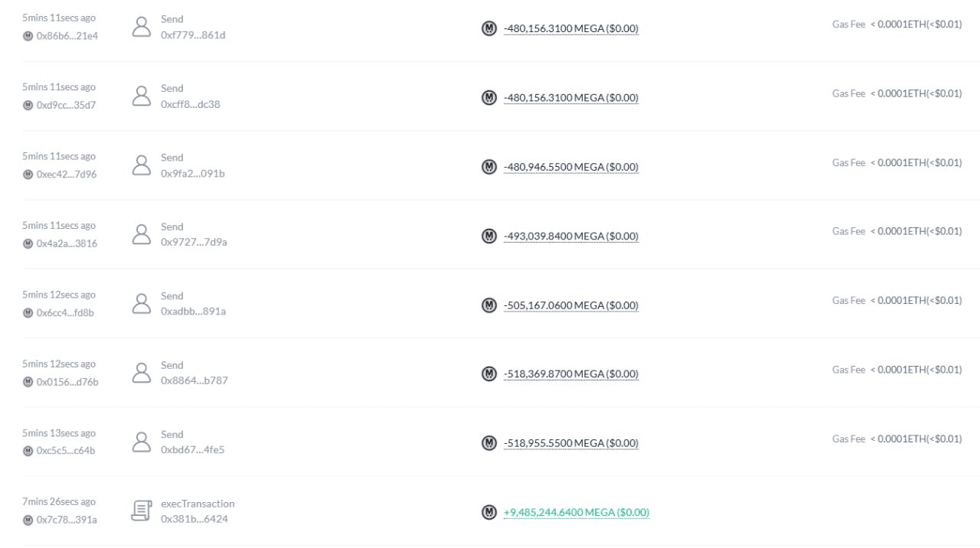The image size is (980, 548).
Task: Open transaction hash 0xec42...7d96
Action: point(67,175)
